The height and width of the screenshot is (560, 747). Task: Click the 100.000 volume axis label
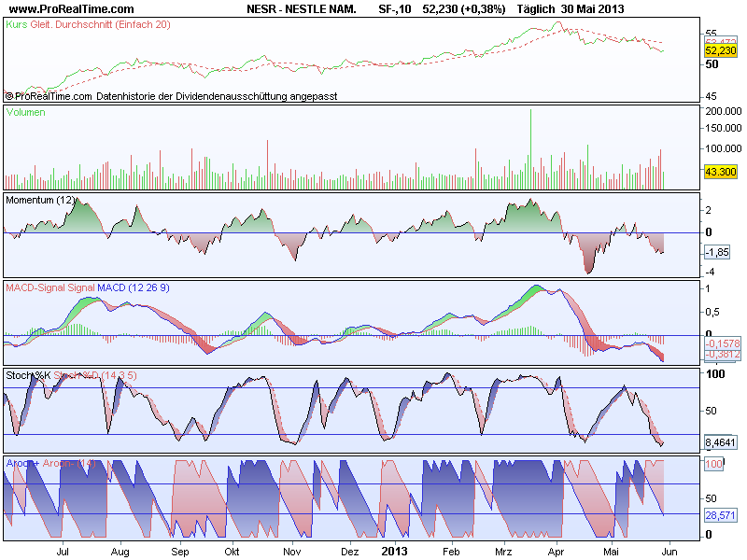[x=723, y=148]
